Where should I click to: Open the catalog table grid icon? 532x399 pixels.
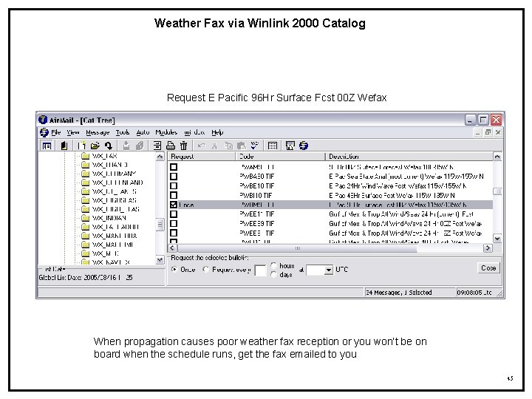pyautogui.click(x=273, y=146)
